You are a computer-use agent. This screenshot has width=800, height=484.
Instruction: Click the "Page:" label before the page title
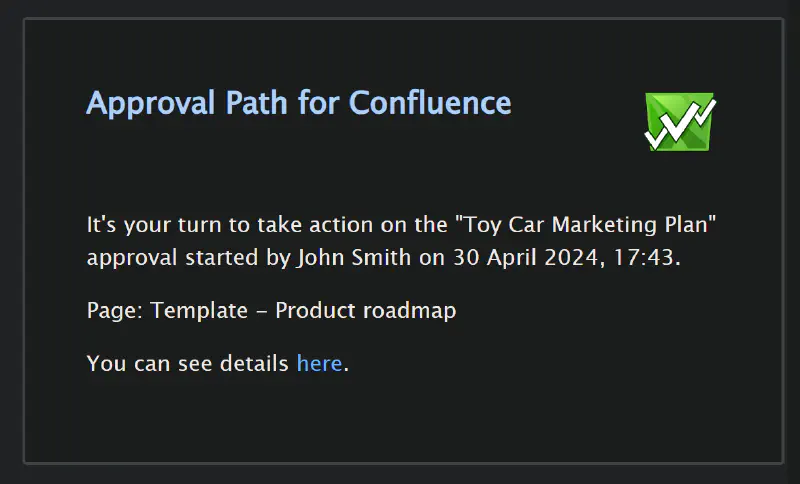click(x=115, y=311)
